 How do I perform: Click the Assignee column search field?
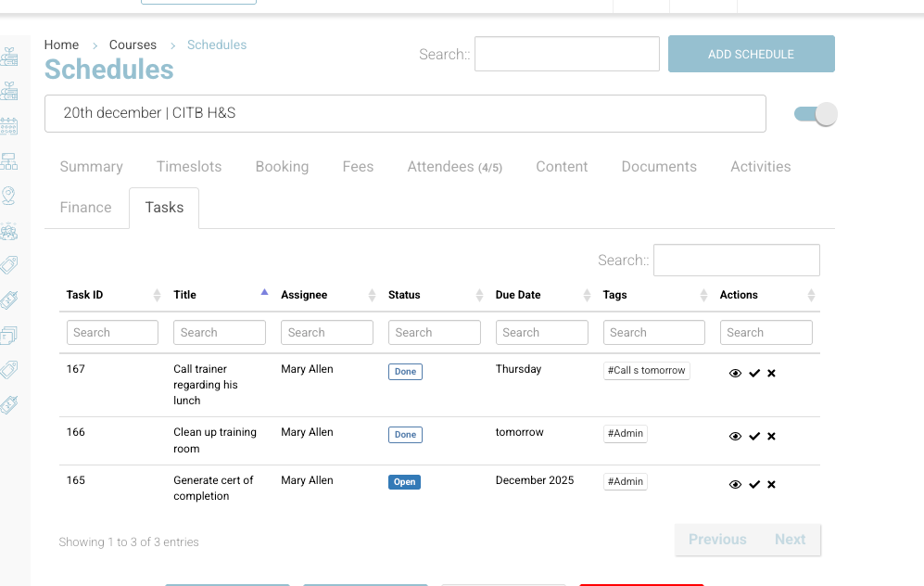(327, 333)
